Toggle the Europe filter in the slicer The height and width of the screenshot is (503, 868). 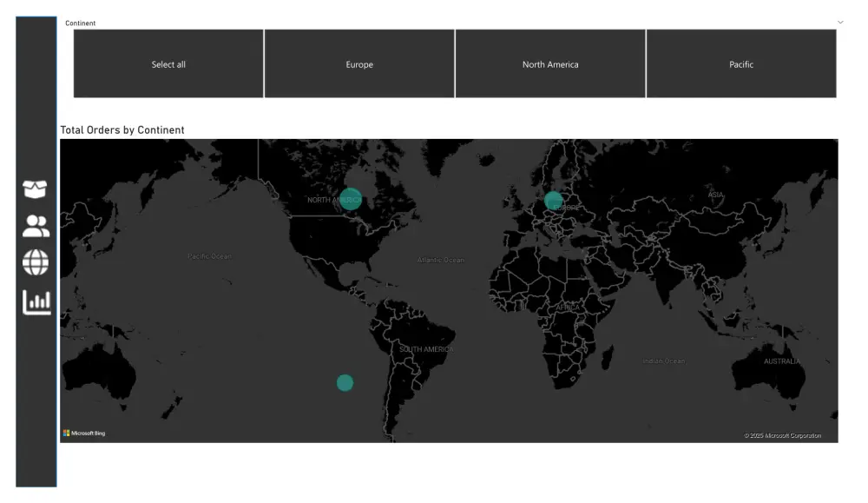[x=358, y=63]
